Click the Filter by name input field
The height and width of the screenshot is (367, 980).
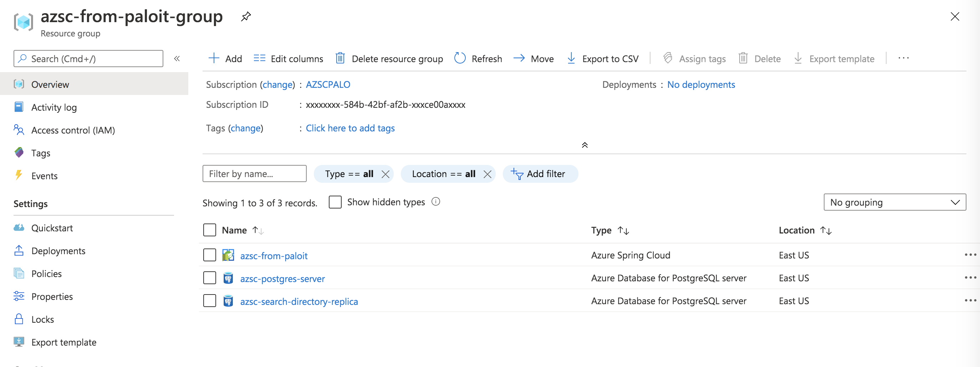coord(254,174)
